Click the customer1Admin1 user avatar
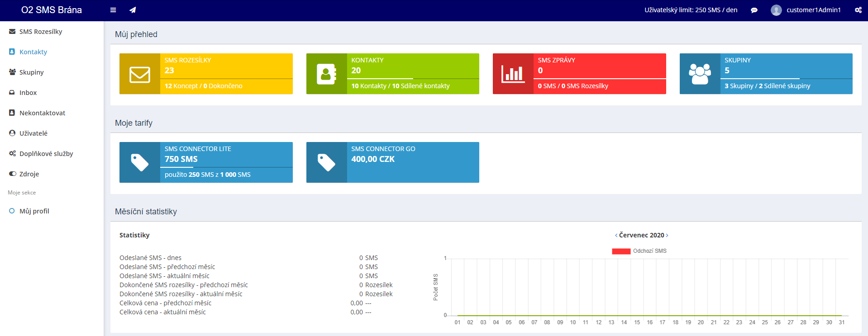Screen dimensions: 868x336 [x=776, y=10]
